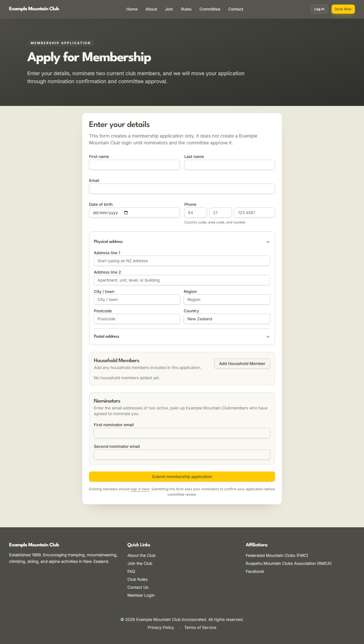
Task: Open Member Login footer link
Action: [141, 595]
